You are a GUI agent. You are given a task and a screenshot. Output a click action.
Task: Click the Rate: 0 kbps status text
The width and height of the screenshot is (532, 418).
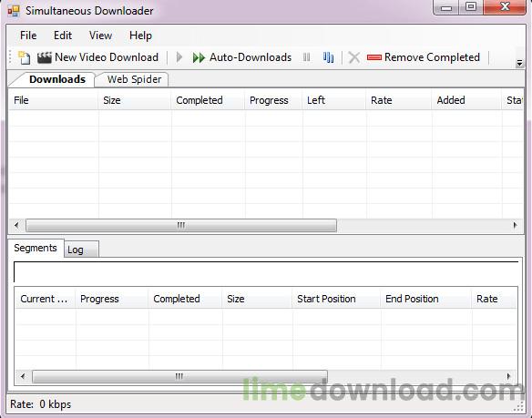click(41, 404)
